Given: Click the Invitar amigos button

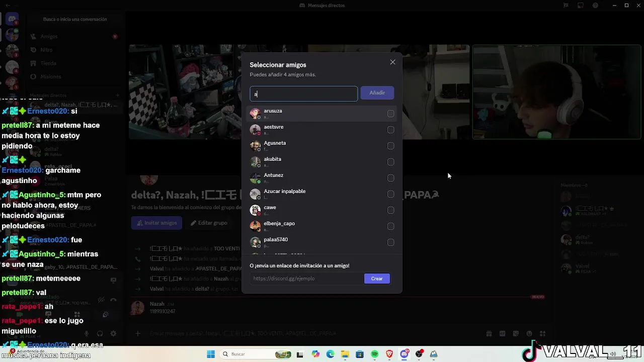Looking at the screenshot, I should point(156,223).
